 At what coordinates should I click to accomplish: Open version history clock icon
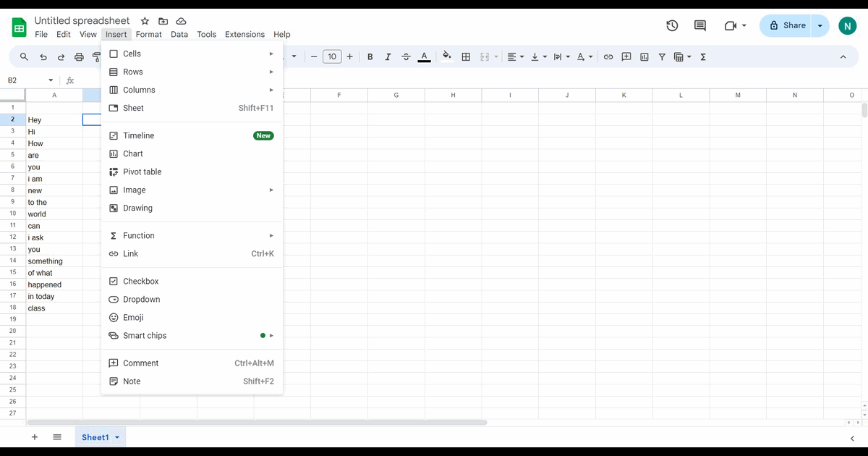pyautogui.click(x=672, y=25)
